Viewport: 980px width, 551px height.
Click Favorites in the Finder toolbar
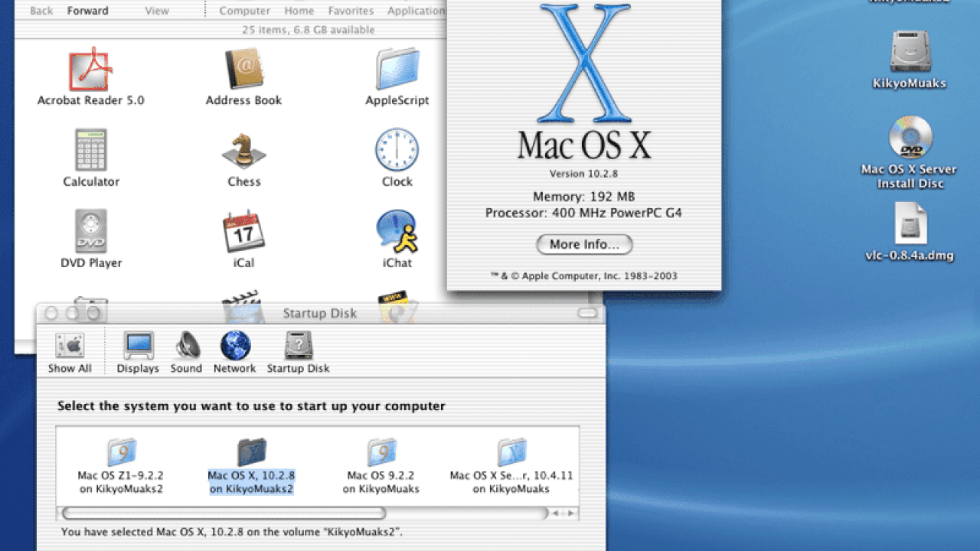(351, 11)
